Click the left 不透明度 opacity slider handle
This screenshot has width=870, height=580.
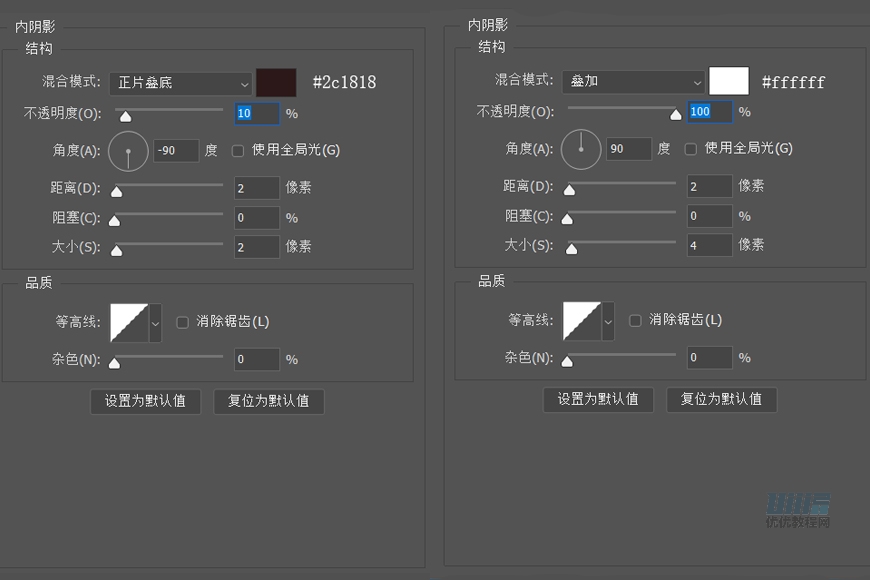point(125,117)
